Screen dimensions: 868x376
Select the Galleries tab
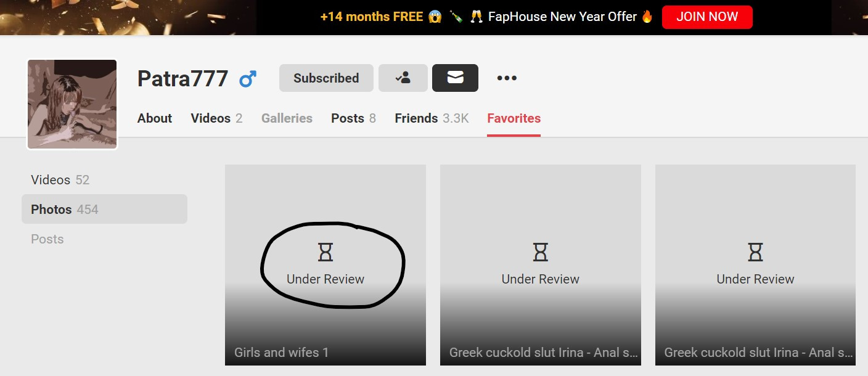(x=287, y=118)
